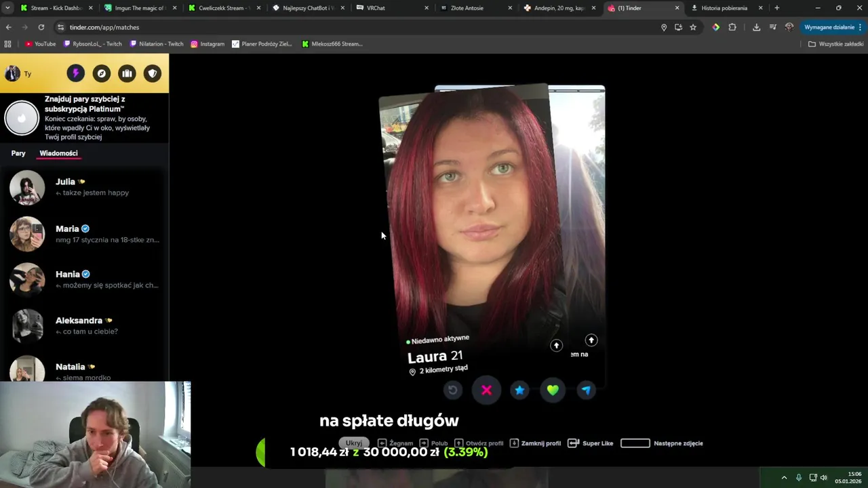Select the Wiadomości tab
Screen dimensions: 868x488
[x=58, y=153]
